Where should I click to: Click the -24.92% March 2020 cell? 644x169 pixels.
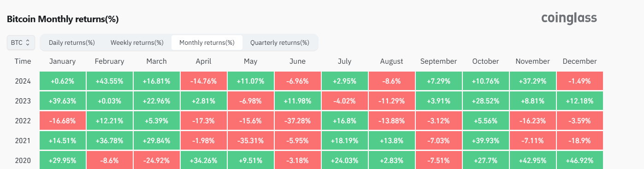156,160
